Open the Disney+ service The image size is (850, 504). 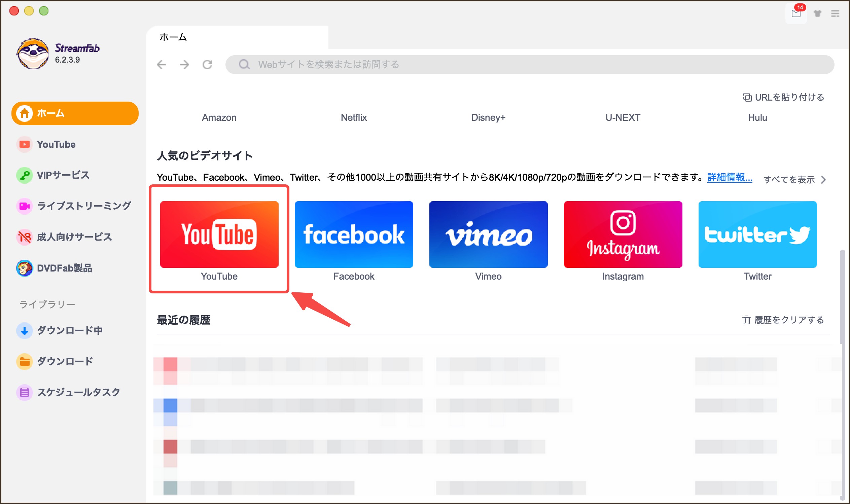[x=488, y=117]
